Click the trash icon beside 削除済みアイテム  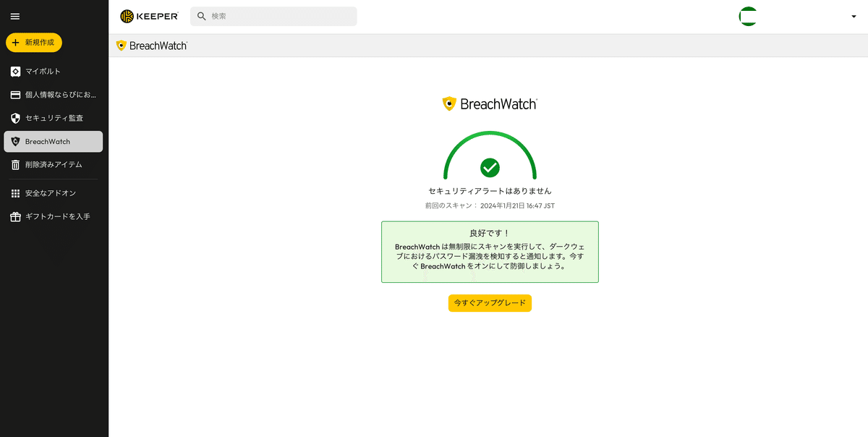15,165
